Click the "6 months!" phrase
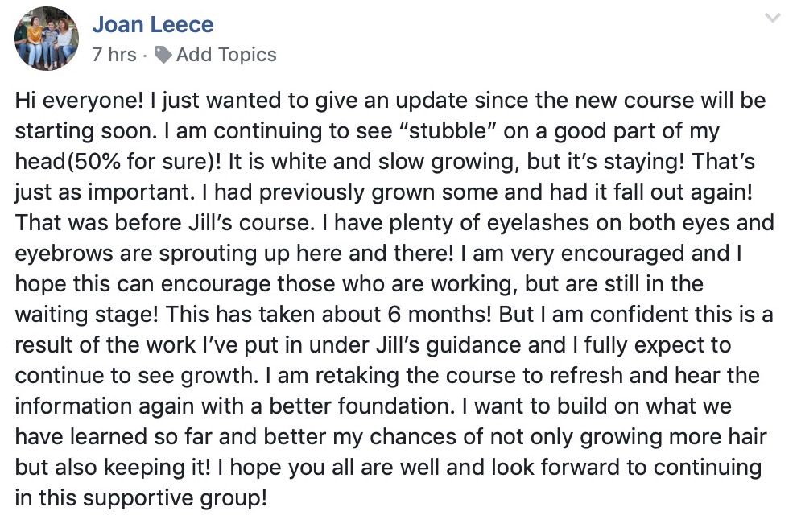The width and height of the screenshot is (797, 532). click(440, 314)
